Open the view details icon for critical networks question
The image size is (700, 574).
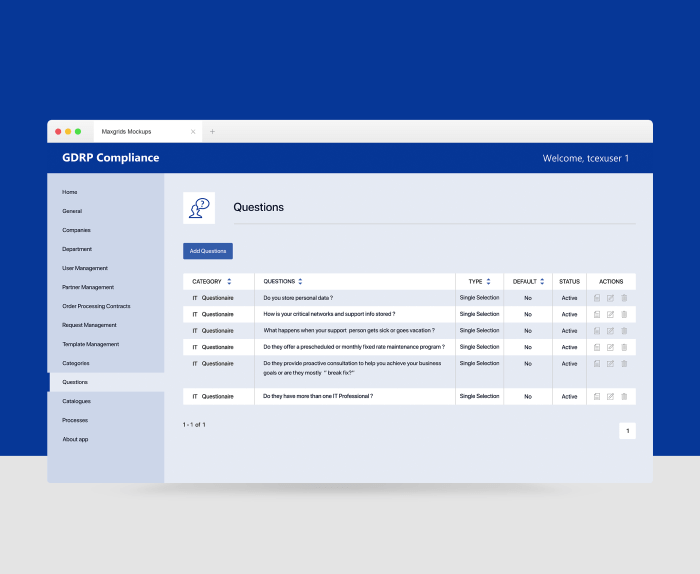point(596,314)
